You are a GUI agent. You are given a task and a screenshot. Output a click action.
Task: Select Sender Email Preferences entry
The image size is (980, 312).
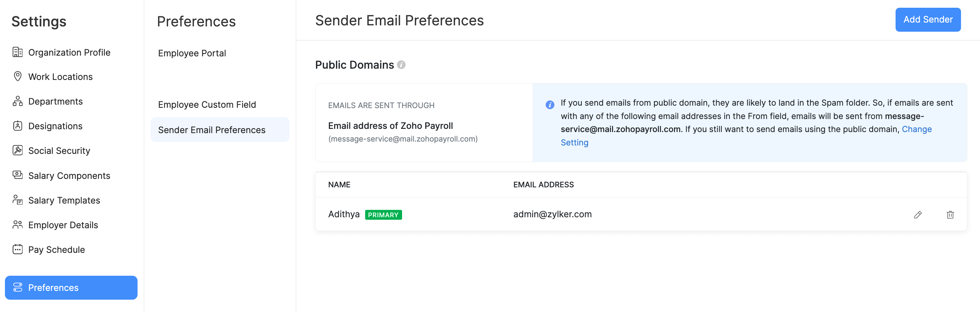click(220, 130)
